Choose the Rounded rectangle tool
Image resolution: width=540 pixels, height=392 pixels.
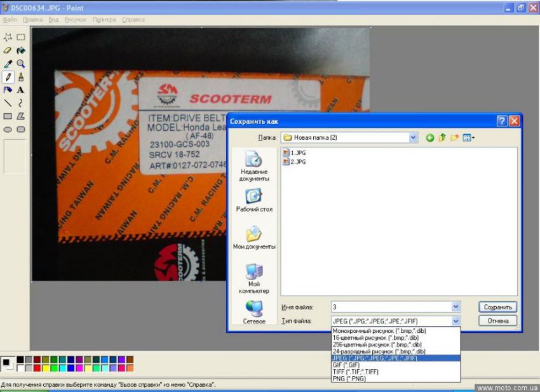tap(21, 130)
